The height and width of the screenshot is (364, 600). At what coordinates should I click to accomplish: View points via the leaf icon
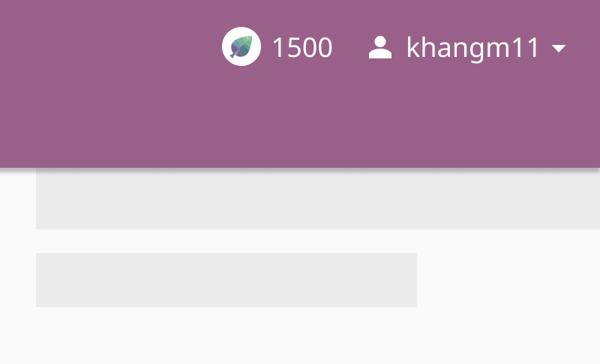pyautogui.click(x=241, y=48)
